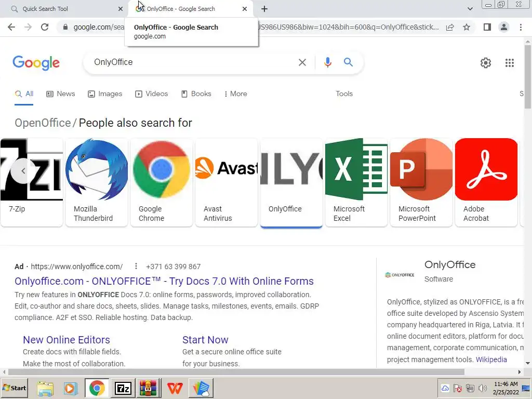Open Google settings gear
This screenshot has height=399, width=532.
[x=486, y=63]
